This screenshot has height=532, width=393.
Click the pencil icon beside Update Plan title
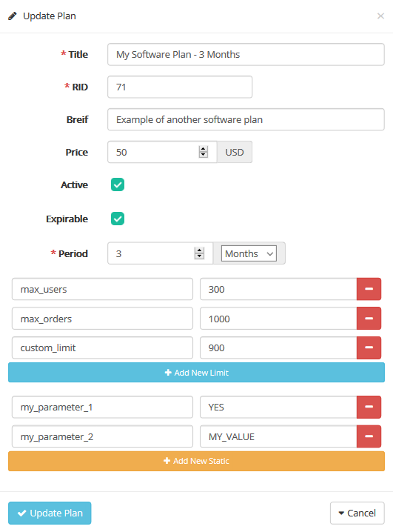pos(13,16)
